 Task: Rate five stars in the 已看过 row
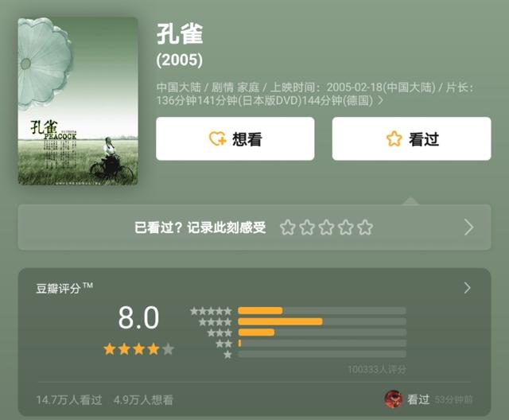pos(365,227)
